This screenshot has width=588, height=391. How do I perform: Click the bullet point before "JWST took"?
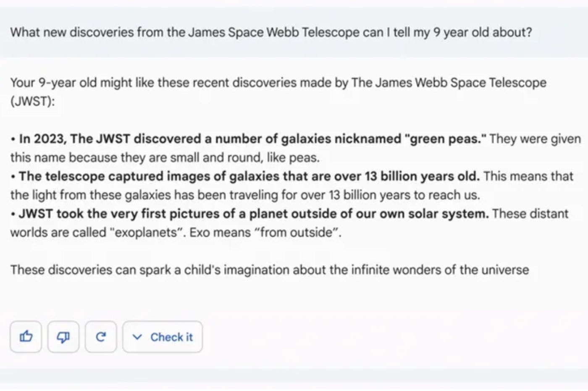pos(13,214)
